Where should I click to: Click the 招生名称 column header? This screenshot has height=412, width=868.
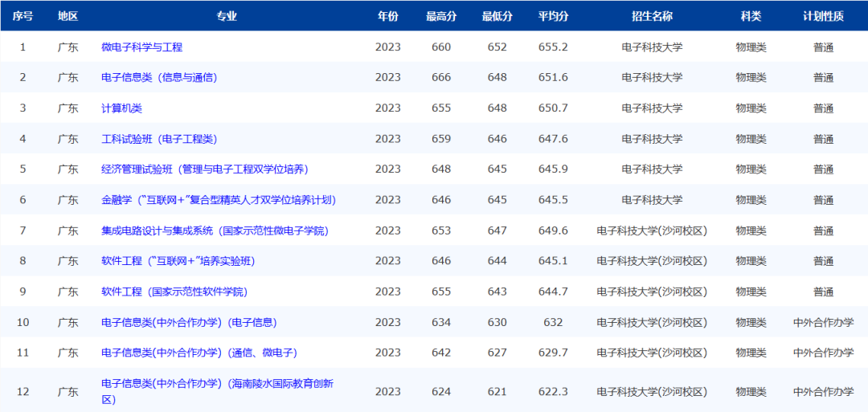click(x=652, y=16)
